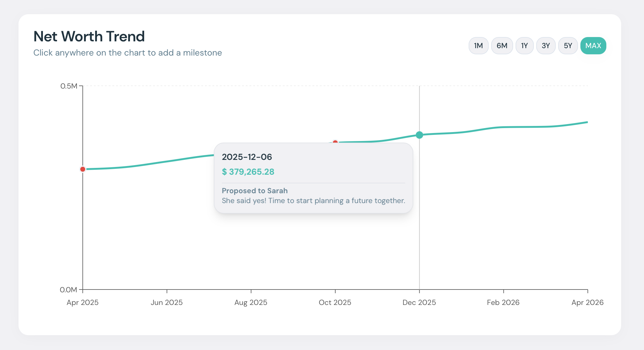Image resolution: width=644 pixels, height=350 pixels.
Task: Click the tooltip date 2025-12-06
Action: (x=247, y=157)
